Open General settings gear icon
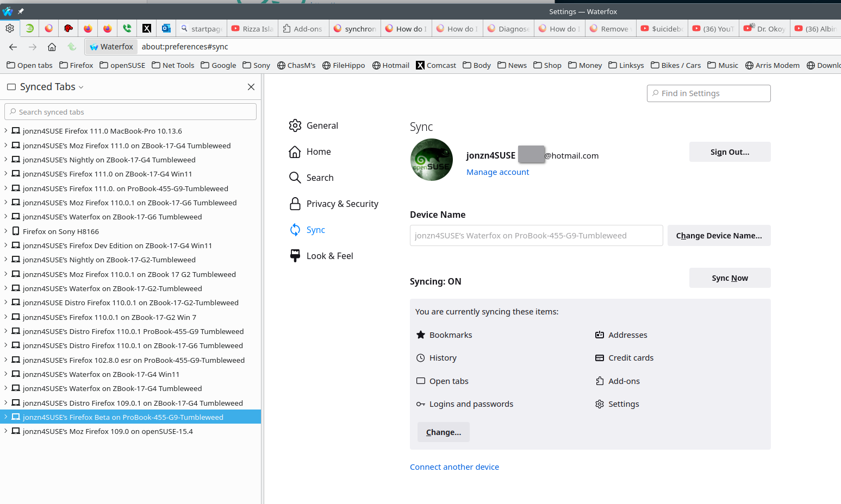 (295, 125)
